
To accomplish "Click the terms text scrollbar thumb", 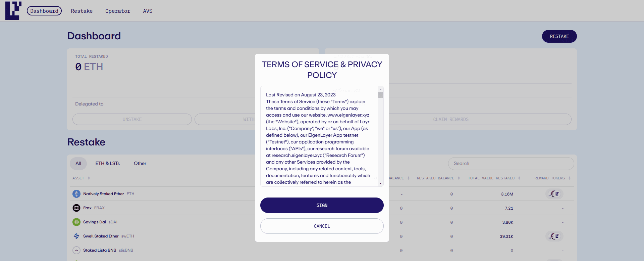I will pyautogui.click(x=380, y=95).
